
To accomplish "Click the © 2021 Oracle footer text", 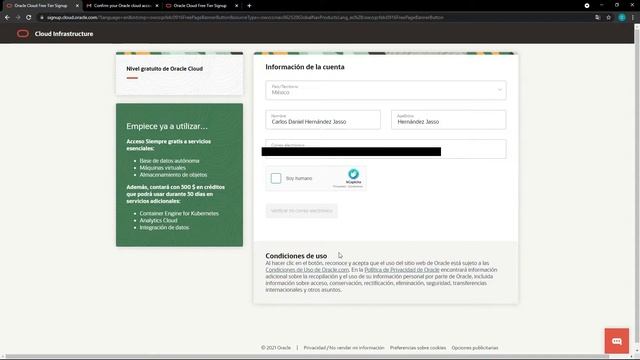I will [276, 348].
